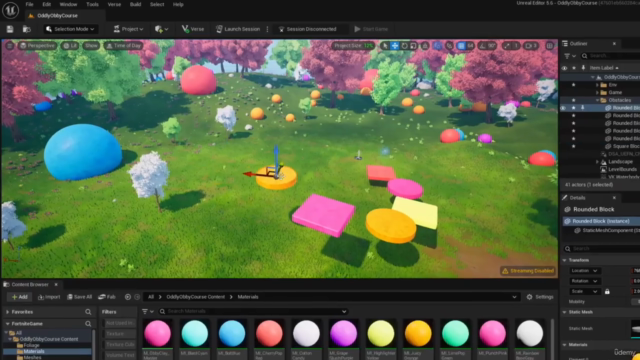Toggle the star on the Square Block row
This screenshot has height=360, width=640.
tap(573, 146)
